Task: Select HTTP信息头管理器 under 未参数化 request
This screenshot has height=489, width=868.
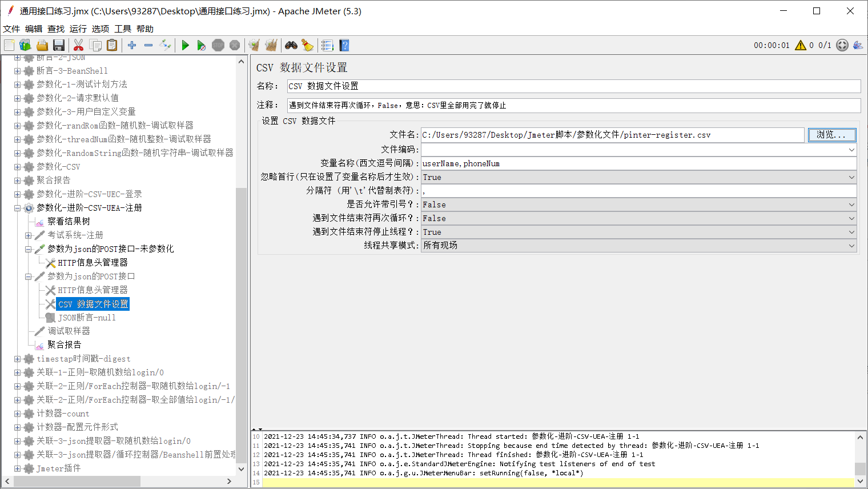Action: point(93,263)
